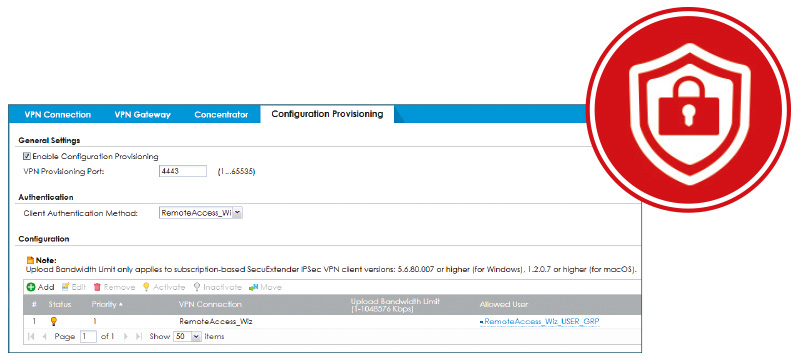This screenshot has width=802, height=360.
Task: Click the Allowed User column header
Action: click(x=504, y=304)
